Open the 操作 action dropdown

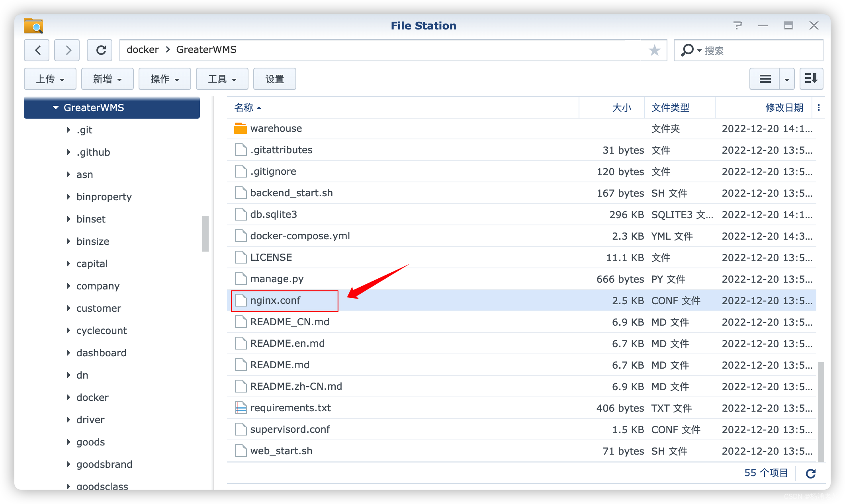(x=165, y=79)
